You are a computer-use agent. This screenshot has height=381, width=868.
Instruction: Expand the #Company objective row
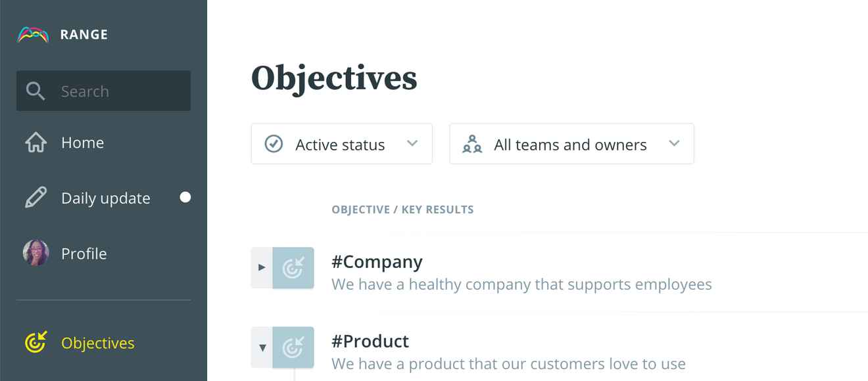tap(262, 267)
